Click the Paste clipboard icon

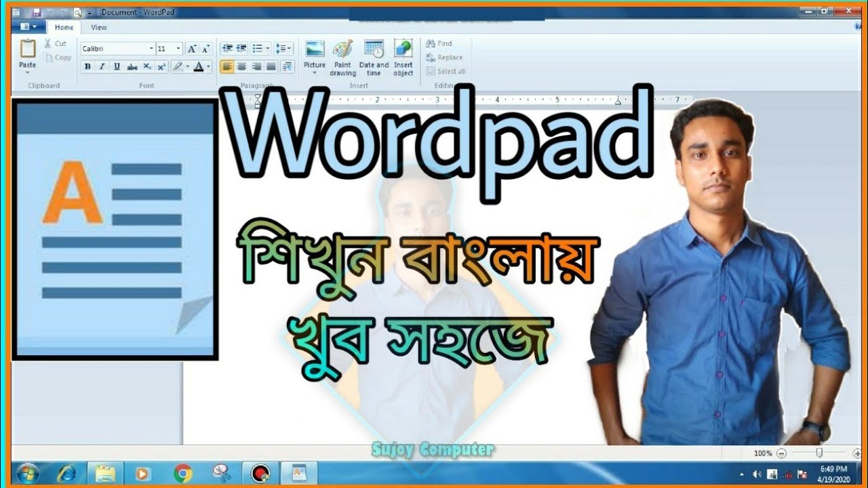point(28,49)
